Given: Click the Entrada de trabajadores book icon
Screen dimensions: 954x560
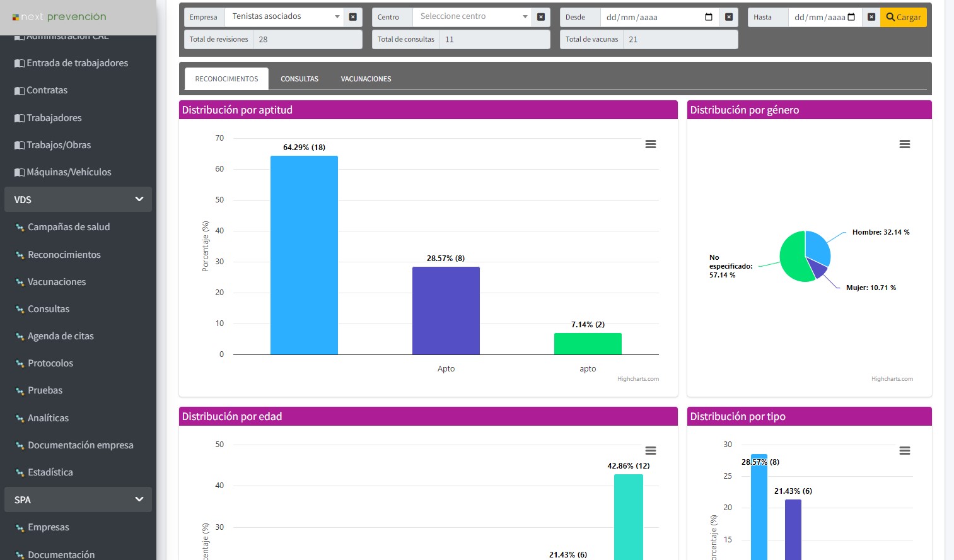Looking at the screenshot, I should coord(20,64).
